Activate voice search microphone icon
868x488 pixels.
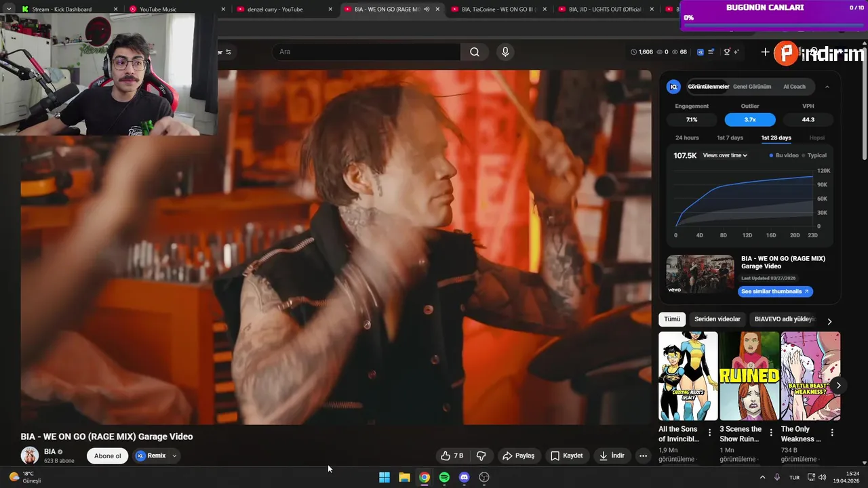click(x=505, y=52)
